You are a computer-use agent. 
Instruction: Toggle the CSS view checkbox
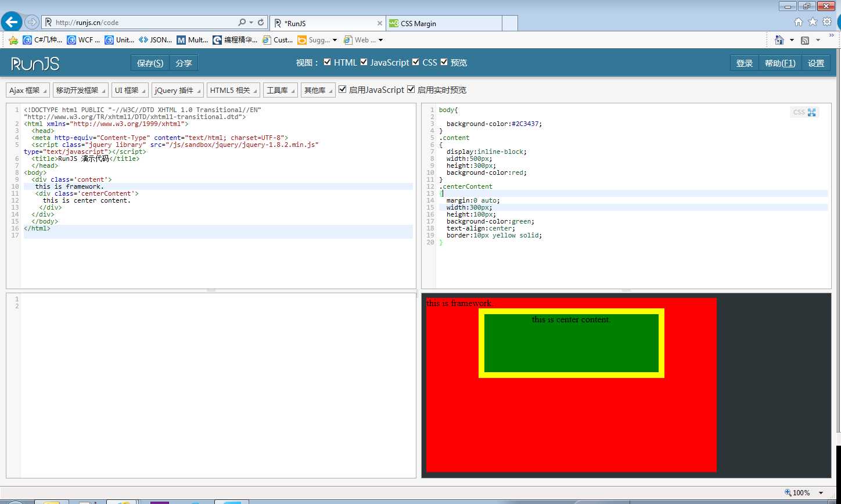pos(415,62)
